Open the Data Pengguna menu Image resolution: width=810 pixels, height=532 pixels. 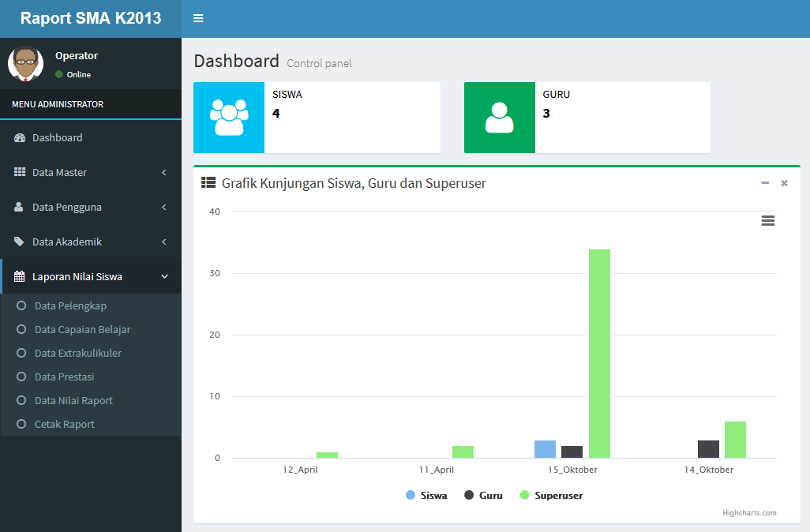91,207
